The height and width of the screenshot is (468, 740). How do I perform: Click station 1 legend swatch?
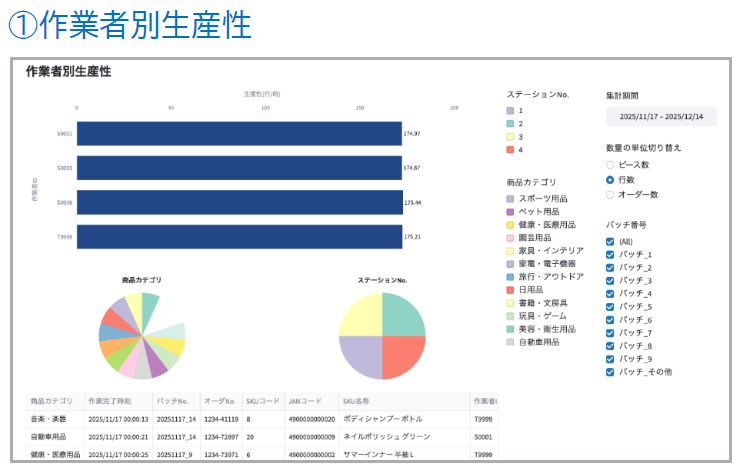[x=510, y=110]
